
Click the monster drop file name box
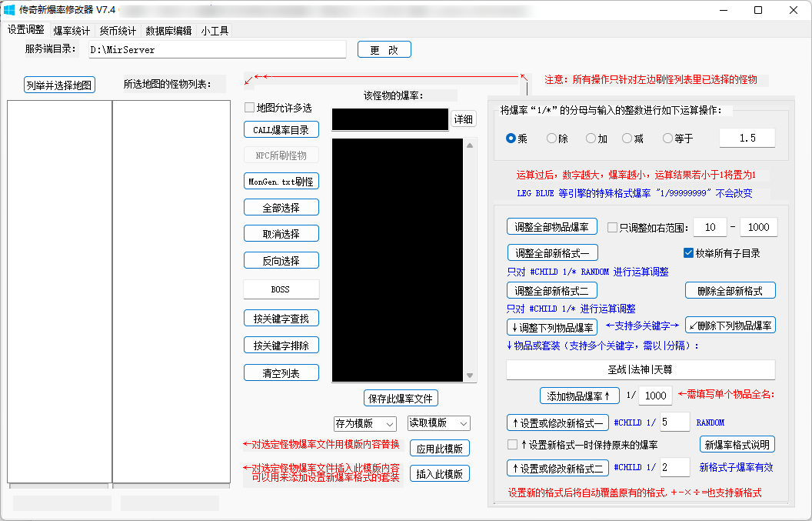click(x=390, y=119)
